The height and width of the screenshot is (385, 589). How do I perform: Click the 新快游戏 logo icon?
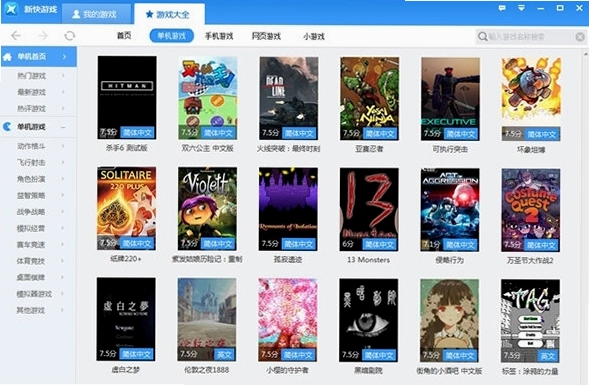pos(11,8)
